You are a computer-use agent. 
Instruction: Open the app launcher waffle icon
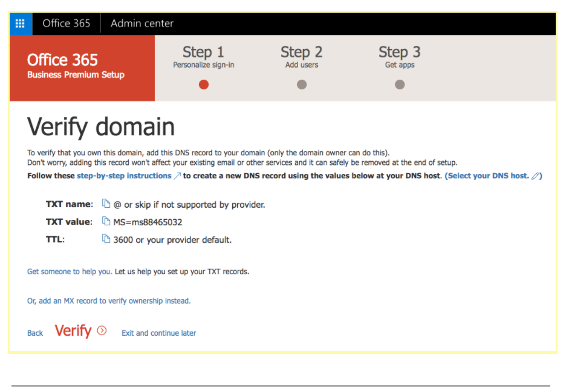coord(20,24)
